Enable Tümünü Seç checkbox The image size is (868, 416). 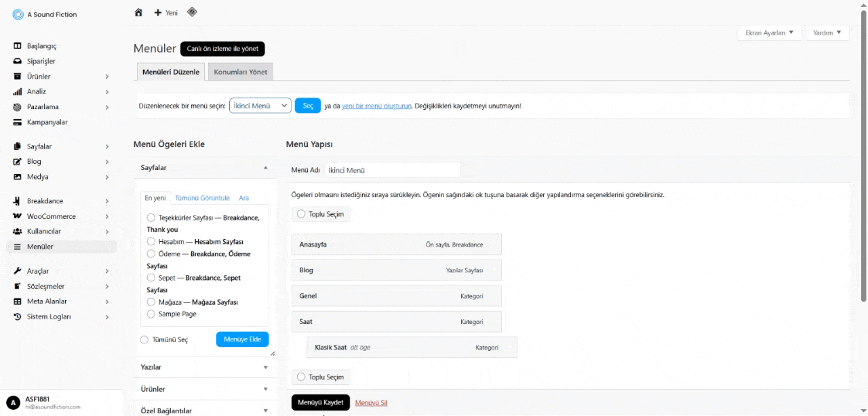(x=144, y=339)
